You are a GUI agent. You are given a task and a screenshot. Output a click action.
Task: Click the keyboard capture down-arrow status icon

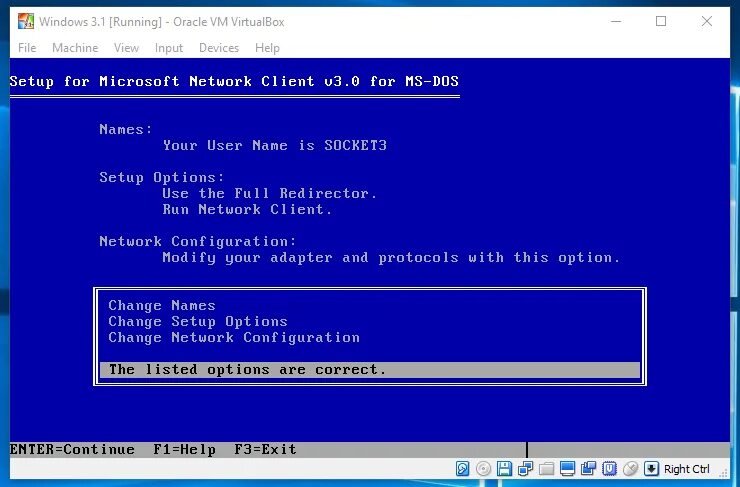651,469
